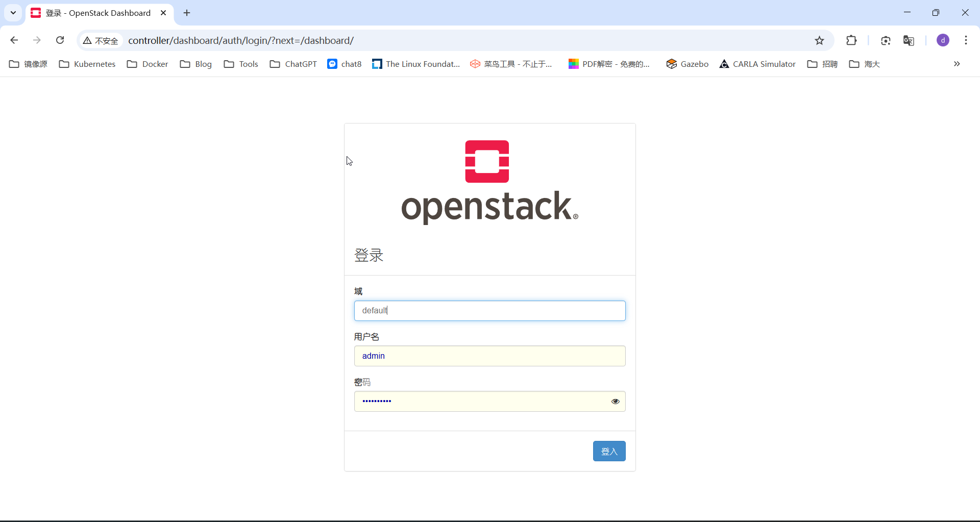Open the 海大 bookmark folder
980x522 pixels.
[864, 64]
